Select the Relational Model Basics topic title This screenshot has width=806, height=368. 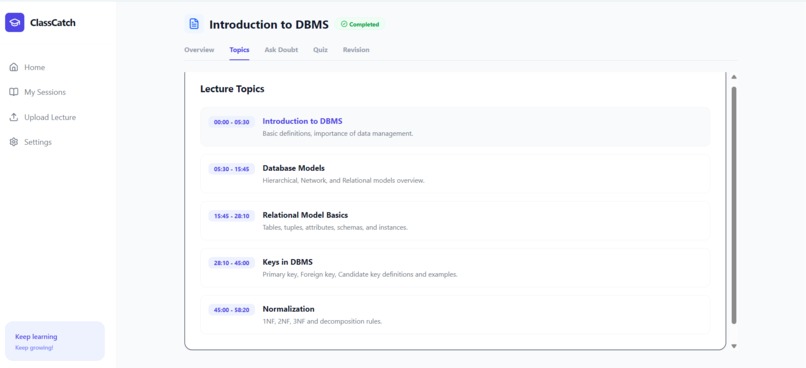305,215
